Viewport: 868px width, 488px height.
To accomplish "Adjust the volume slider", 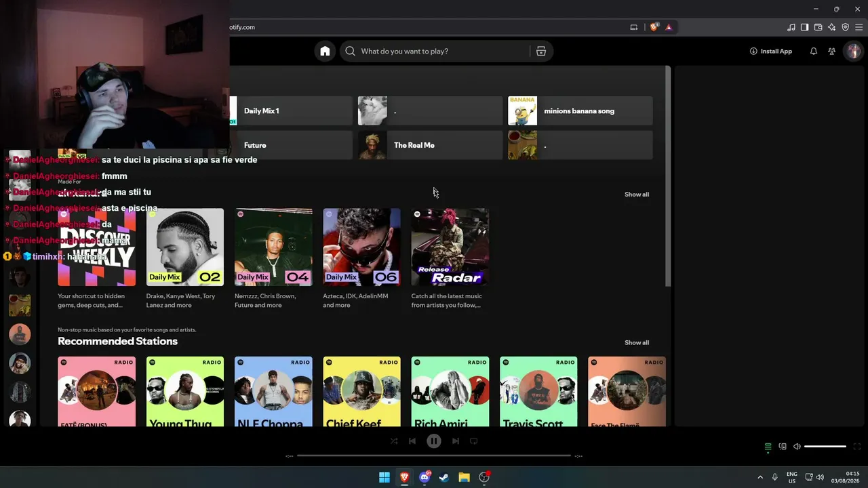I will point(825,447).
